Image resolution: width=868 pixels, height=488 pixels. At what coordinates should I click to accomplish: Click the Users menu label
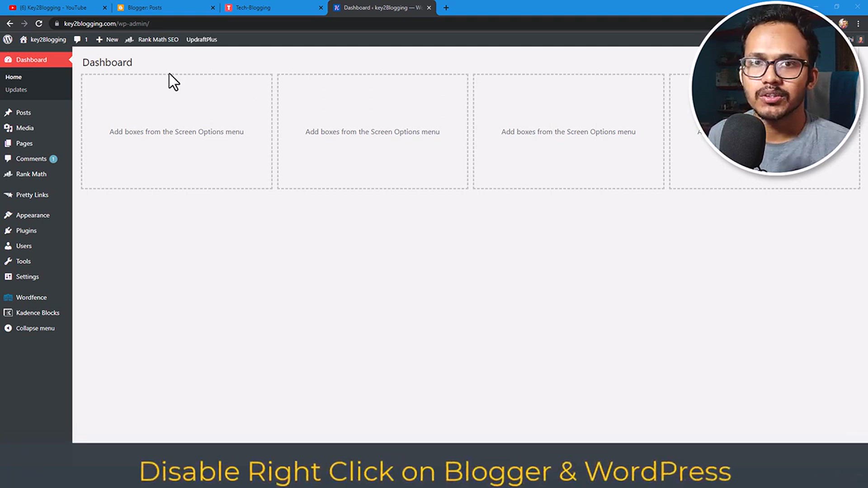[24, 246]
